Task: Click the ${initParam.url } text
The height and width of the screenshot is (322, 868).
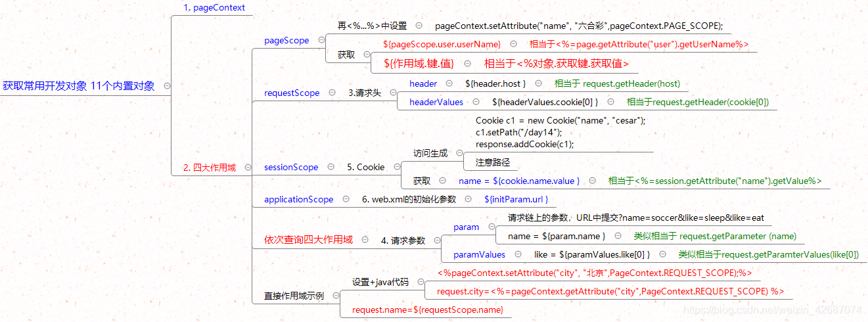Action: pyautogui.click(x=516, y=199)
